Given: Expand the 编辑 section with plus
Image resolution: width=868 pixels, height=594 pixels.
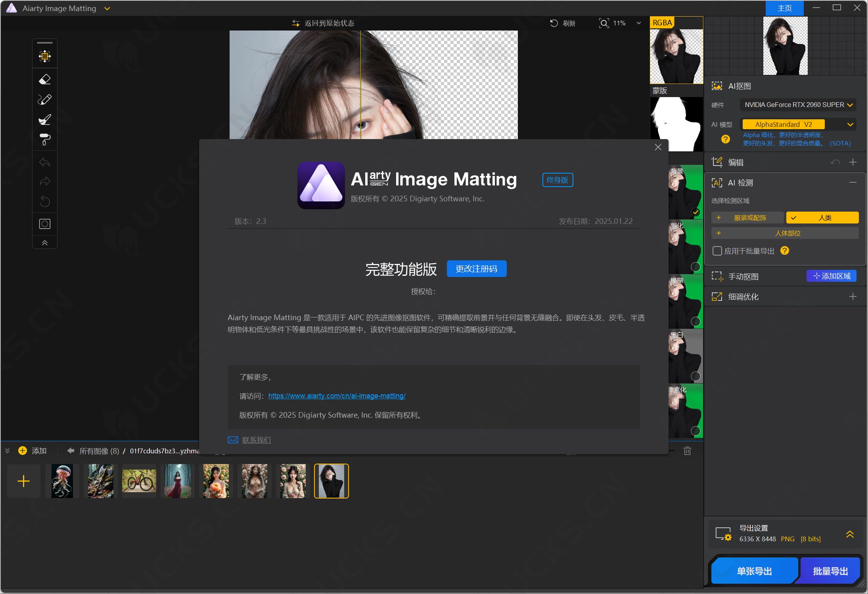Looking at the screenshot, I should (853, 162).
